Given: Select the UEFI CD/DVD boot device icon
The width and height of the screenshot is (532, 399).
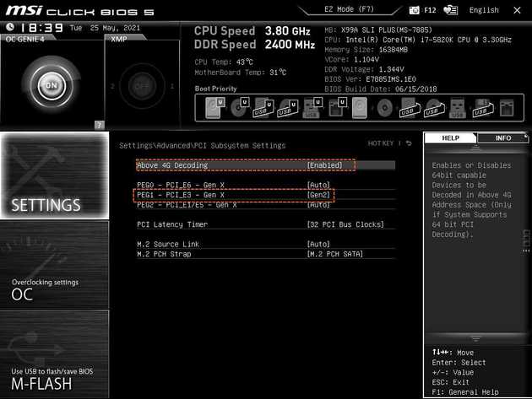Looking at the screenshot, I should 240,107.
